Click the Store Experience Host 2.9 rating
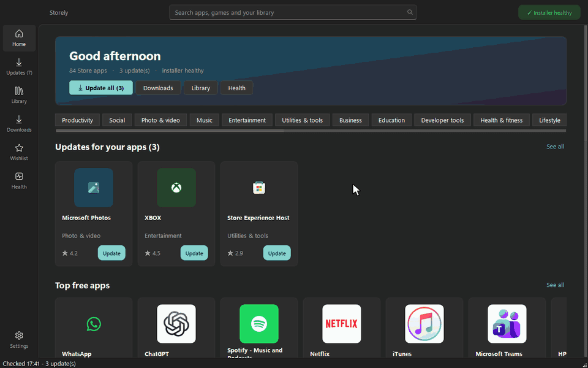The width and height of the screenshot is (588, 368). [x=235, y=253]
